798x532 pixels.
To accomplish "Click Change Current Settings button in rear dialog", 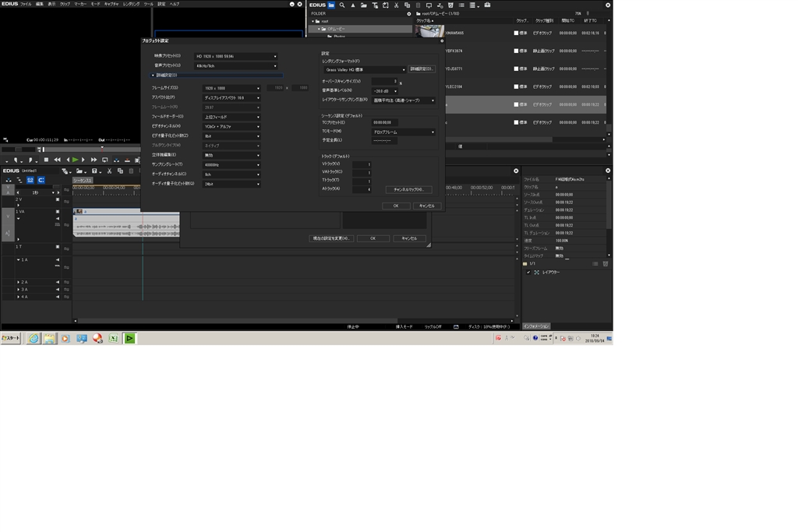I will coord(330,238).
